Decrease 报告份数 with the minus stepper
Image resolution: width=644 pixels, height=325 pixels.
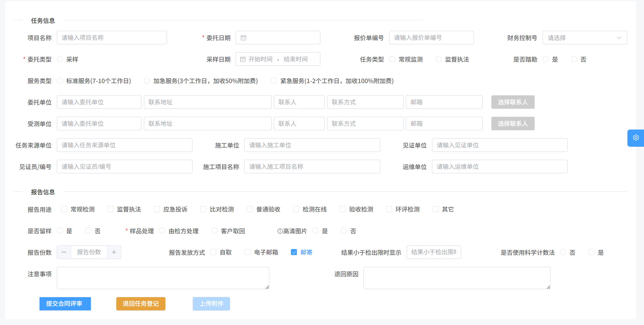[x=64, y=252]
